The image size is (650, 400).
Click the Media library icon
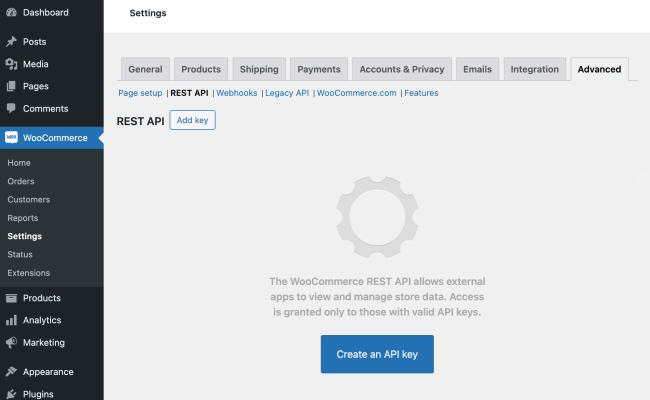[12, 64]
